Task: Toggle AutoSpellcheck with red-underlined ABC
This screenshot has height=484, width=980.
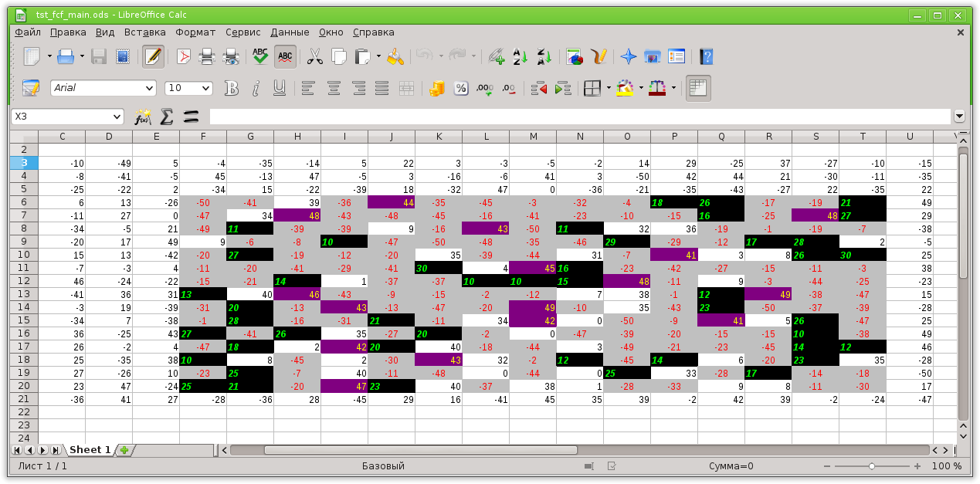Action: (285, 56)
